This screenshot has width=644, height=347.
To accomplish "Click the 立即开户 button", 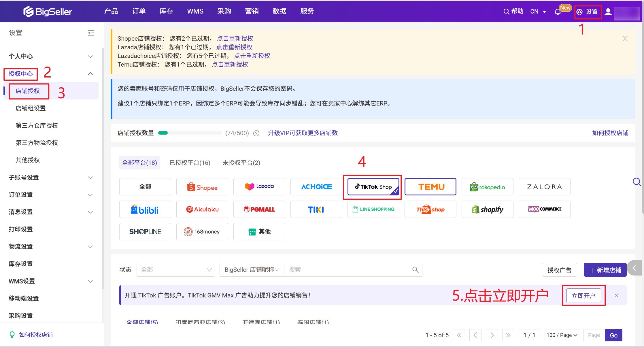I will [x=583, y=296].
